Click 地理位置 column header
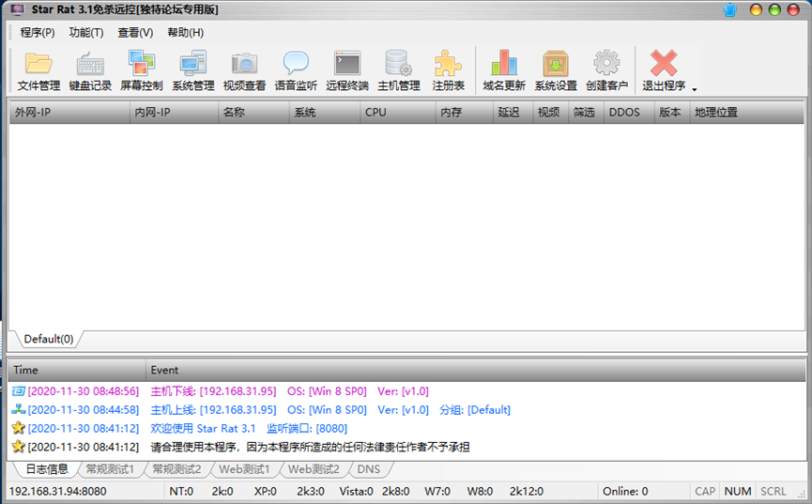Viewport: 812px width, 504px height. pyautogui.click(x=746, y=113)
